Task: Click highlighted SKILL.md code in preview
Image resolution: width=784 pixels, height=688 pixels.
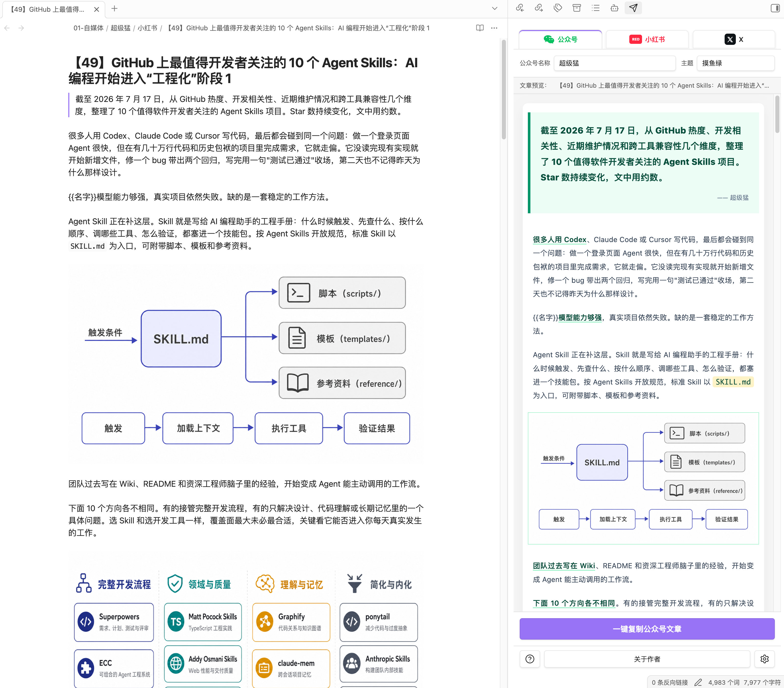Action: pyautogui.click(x=733, y=382)
